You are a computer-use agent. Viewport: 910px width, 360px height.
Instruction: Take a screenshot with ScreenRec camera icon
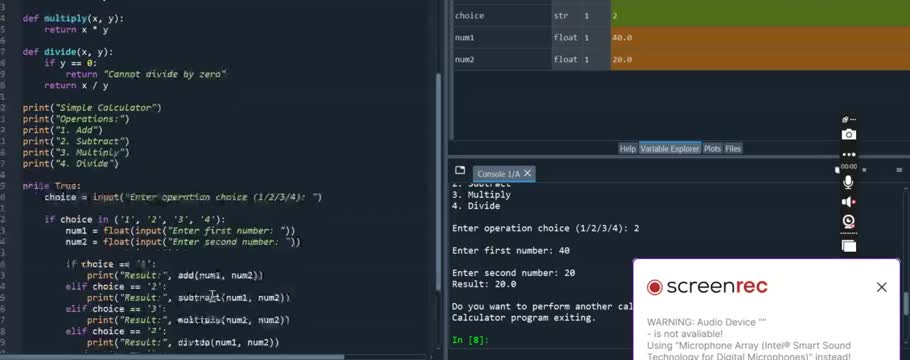point(848,135)
